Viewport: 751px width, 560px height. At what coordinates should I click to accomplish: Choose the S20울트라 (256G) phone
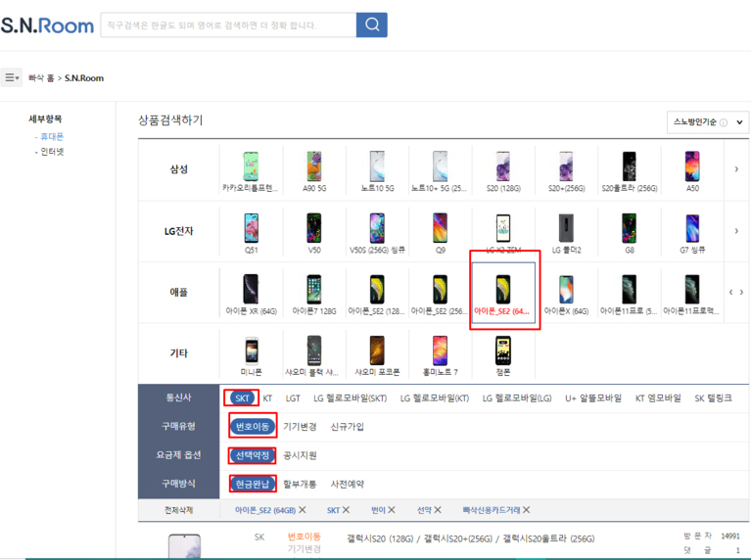click(630, 171)
